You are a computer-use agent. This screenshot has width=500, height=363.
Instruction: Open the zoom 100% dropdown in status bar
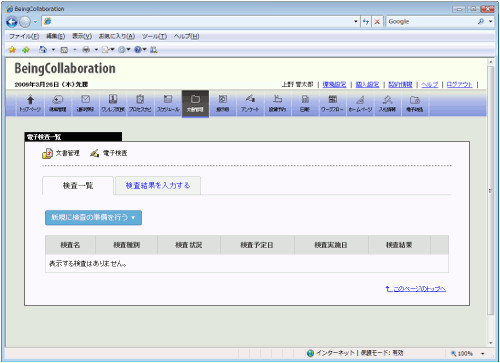coord(482,353)
